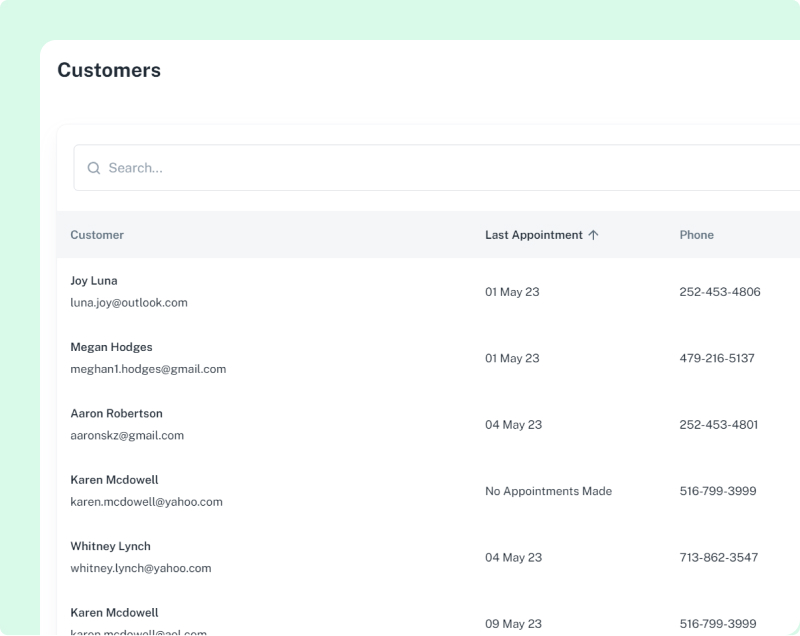The width and height of the screenshot is (800, 636).
Task: Click the email karen.mcdowell@yahoo.com
Action: pyautogui.click(x=145, y=501)
